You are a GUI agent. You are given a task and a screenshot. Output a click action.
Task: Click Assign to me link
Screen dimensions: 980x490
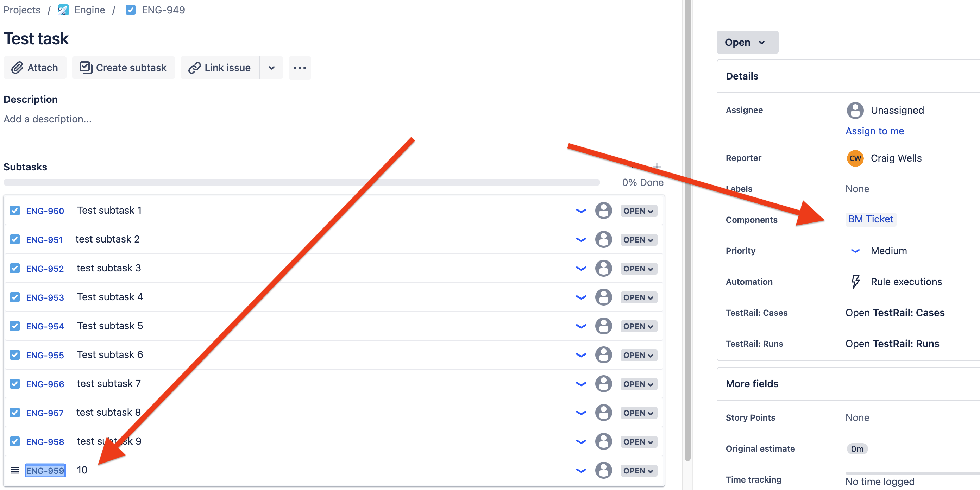875,131
